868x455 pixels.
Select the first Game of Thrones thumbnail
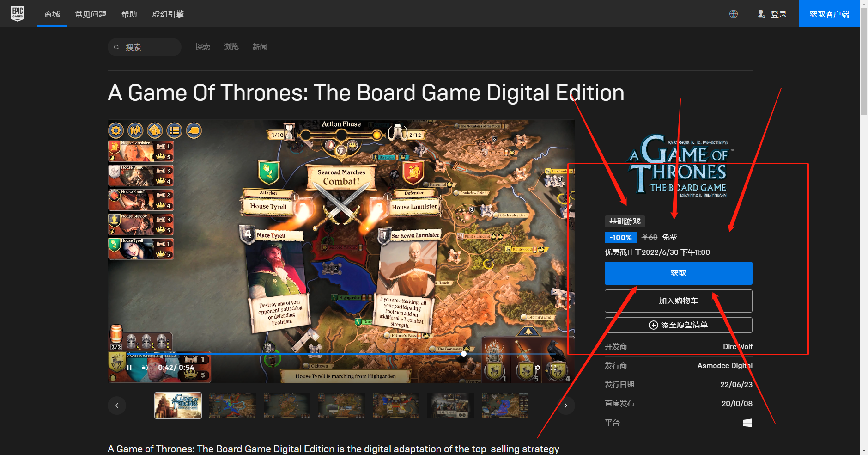coord(177,405)
